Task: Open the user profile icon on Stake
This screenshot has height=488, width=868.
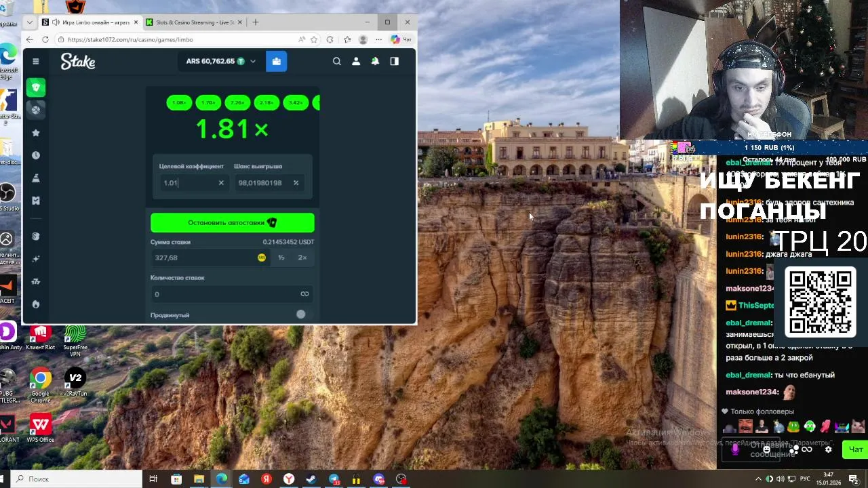Action: pyautogui.click(x=356, y=61)
